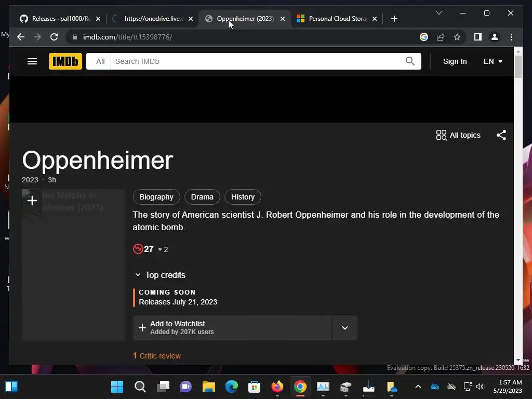Click the search magnifier icon in IMDb
Image resolution: width=532 pixels, height=399 pixels.
(x=410, y=61)
